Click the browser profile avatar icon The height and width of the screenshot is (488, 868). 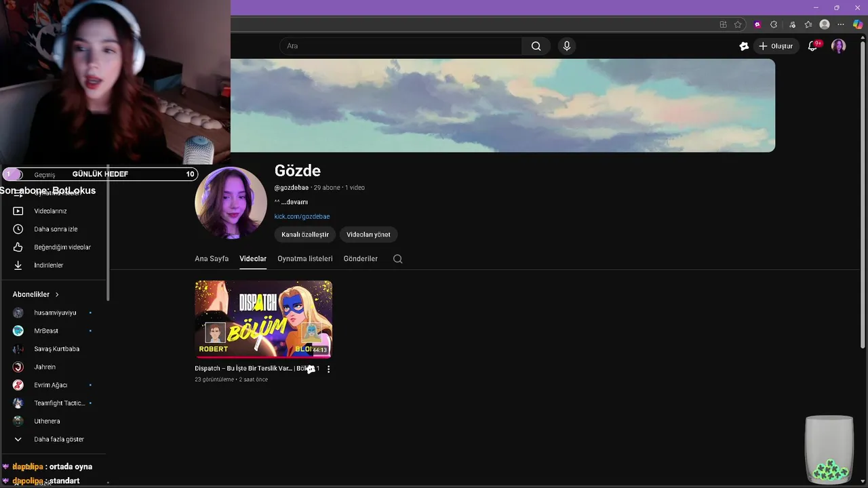(x=825, y=24)
